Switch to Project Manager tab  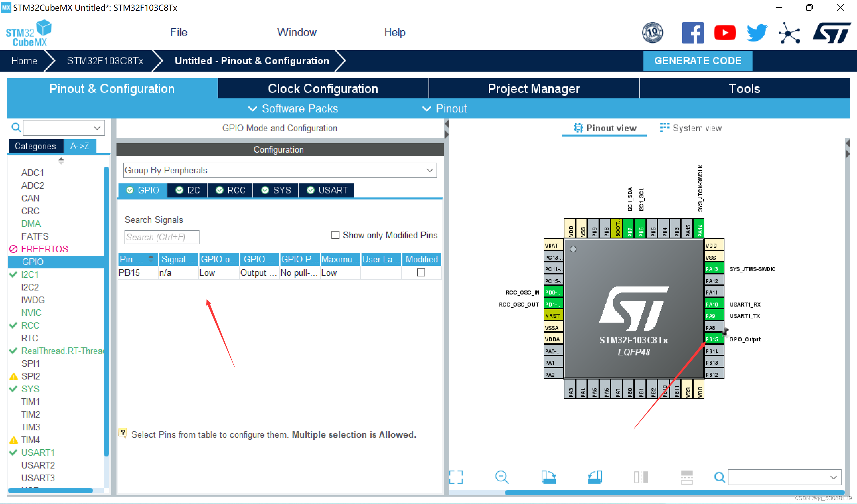(534, 88)
